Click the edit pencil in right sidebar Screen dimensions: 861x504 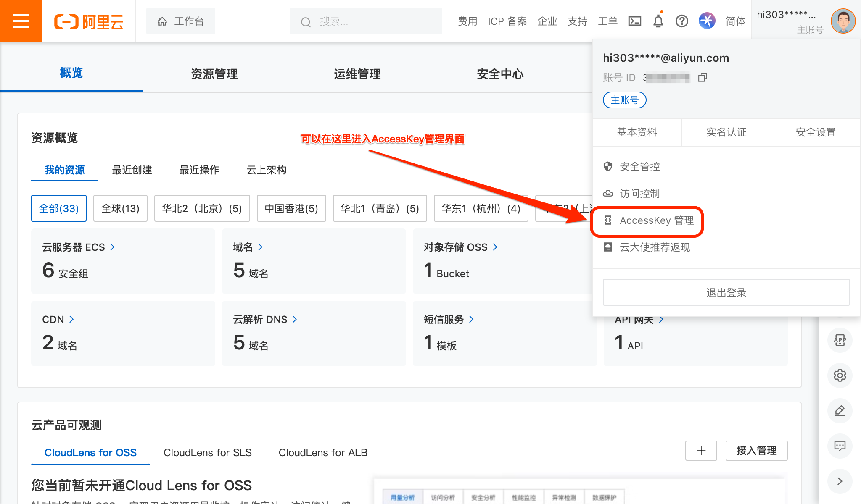(x=840, y=410)
